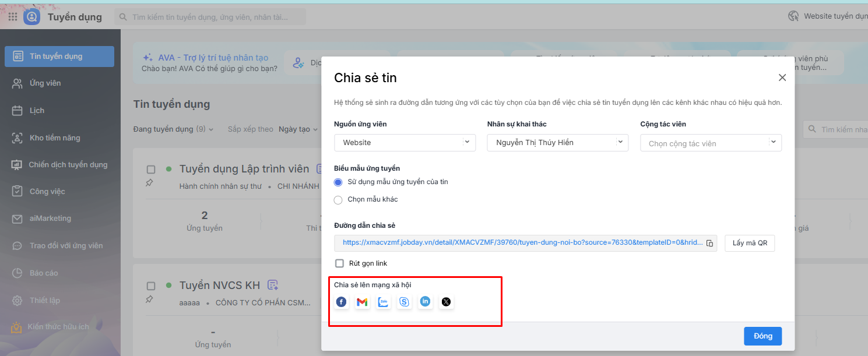Share the job post on LinkedIn
Screen dimensions: 868x356
point(426,302)
